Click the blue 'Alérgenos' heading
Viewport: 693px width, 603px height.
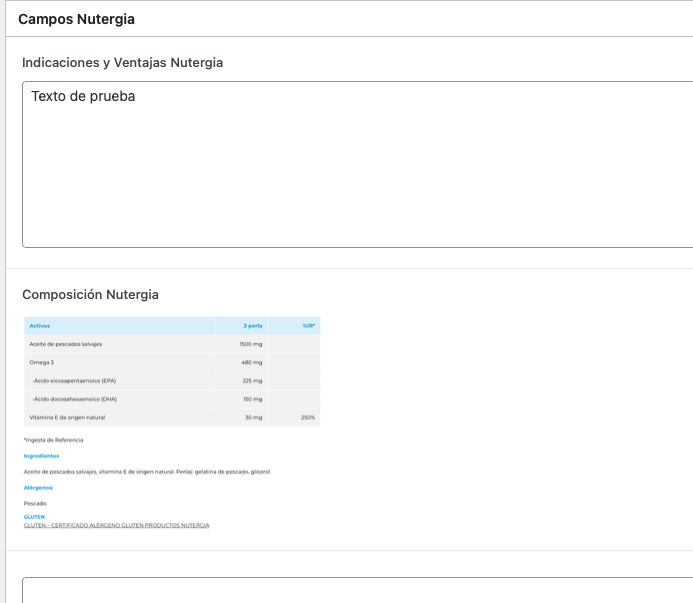pos(38,487)
